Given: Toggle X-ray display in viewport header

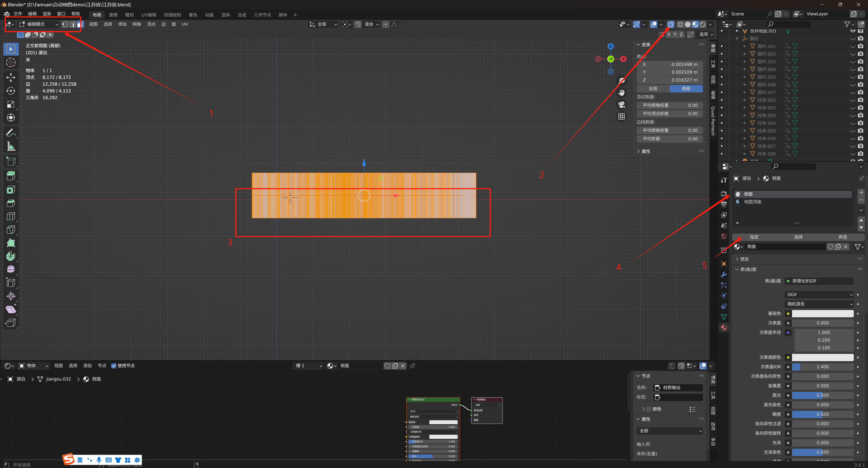Looking at the screenshot, I should [671, 24].
